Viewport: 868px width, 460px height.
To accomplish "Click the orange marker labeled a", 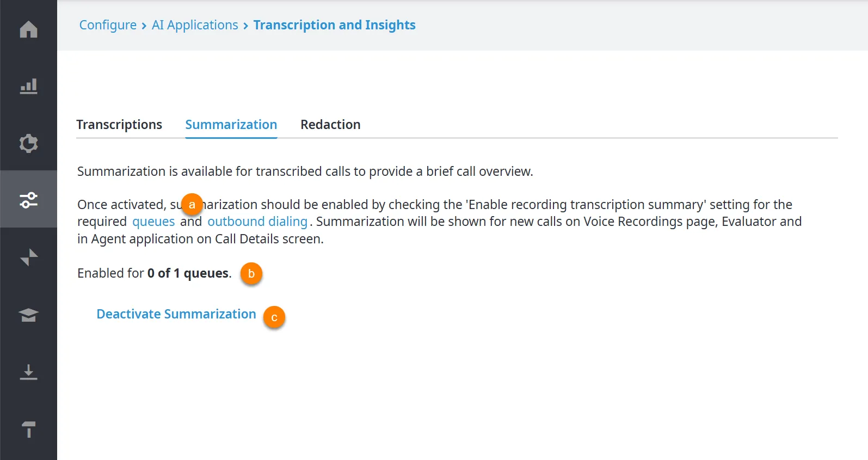I will click(192, 205).
